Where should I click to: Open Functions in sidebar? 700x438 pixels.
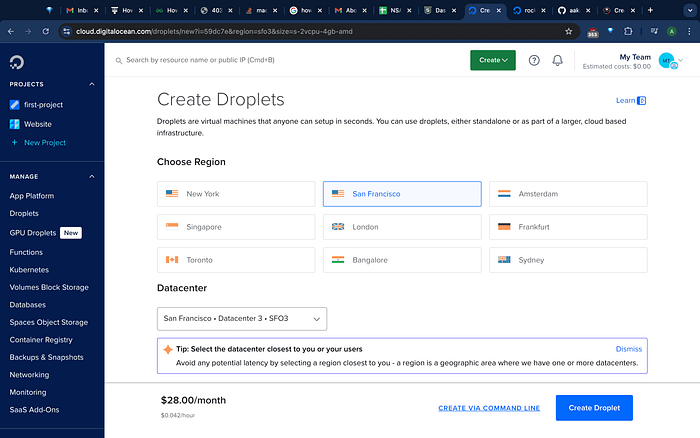click(26, 252)
